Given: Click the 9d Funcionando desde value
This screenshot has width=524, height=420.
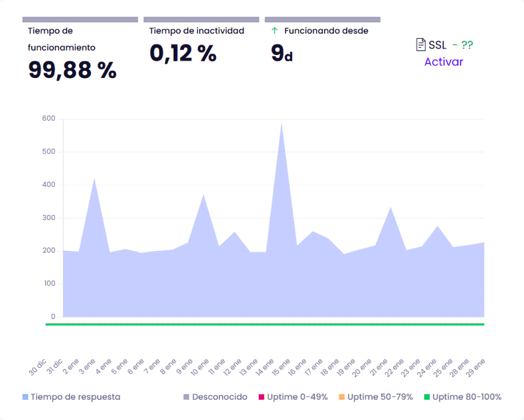Looking at the screenshot, I should pos(282,53).
